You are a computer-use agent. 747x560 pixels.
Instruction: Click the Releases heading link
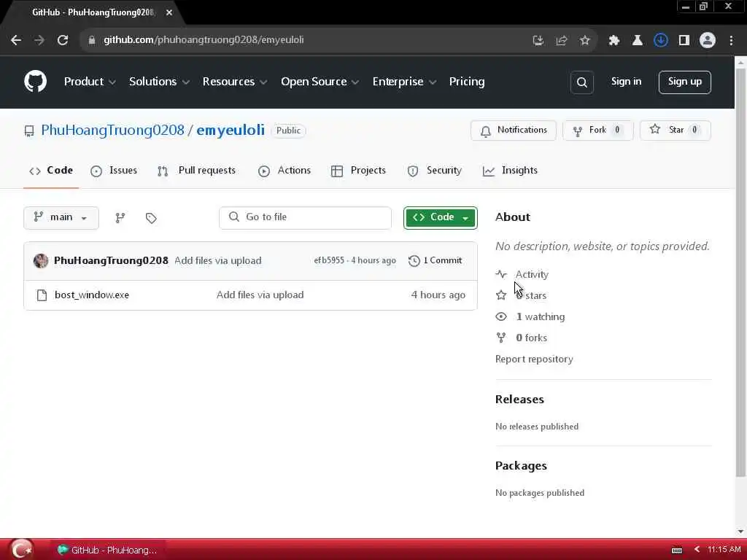coord(519,400)
